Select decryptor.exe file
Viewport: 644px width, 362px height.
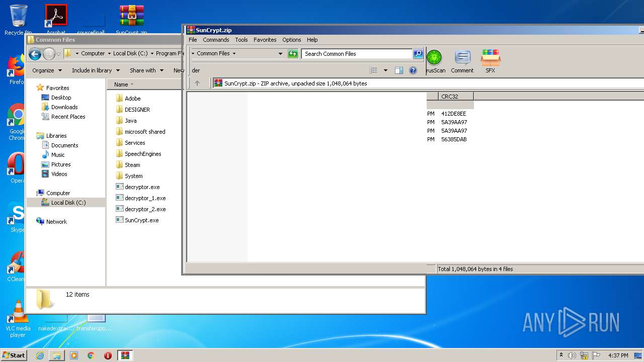click(x=142, y=187)
